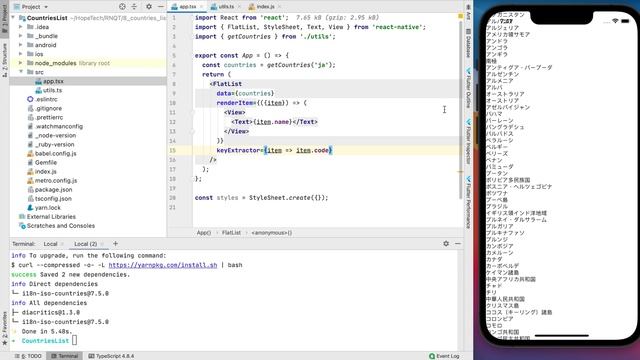Hide the Terminal panel with minus icon
640x360 pixels.
pyautogui.click(x=458, y=243)
